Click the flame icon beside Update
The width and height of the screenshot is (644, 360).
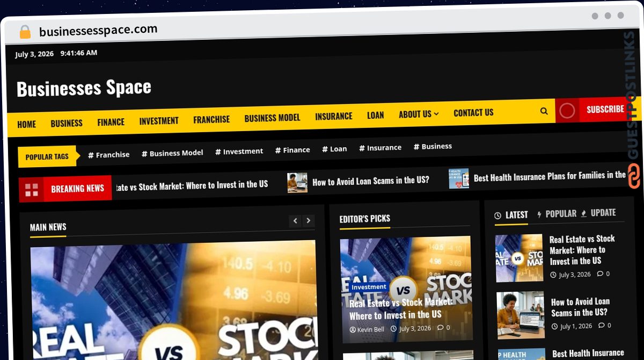coord(584,213)
